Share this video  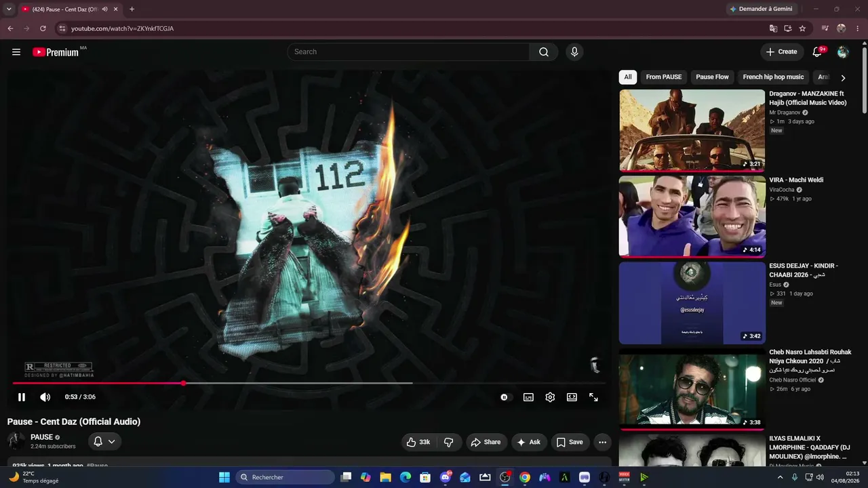pyautogui.click(x=486, y=442)
